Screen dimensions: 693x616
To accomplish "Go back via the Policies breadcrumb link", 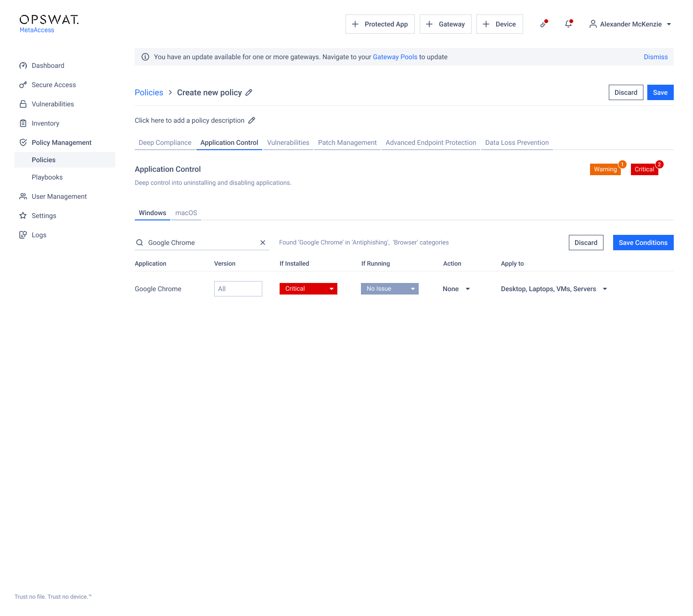I will click(x=149, y=92).
